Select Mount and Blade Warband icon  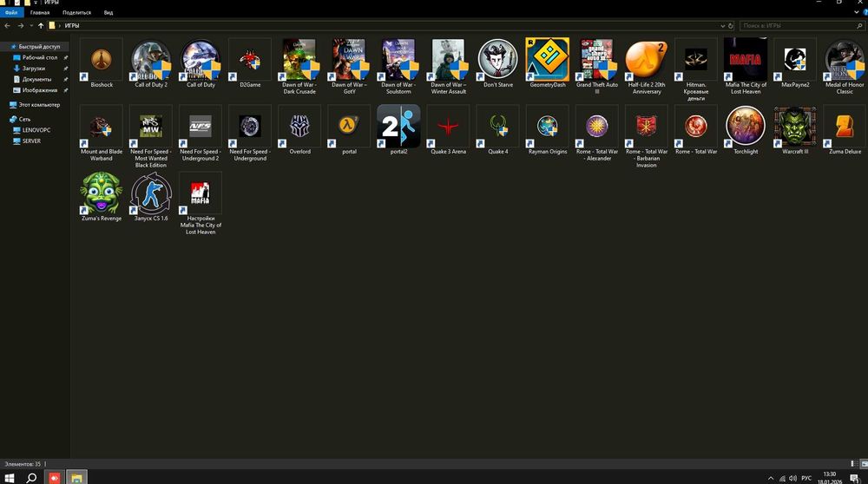pos(102,126)
